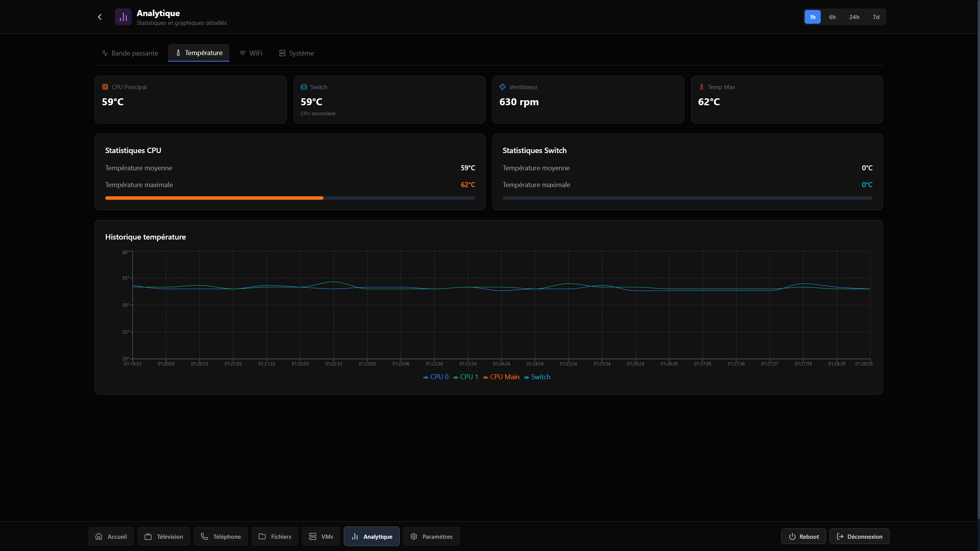Toggle CPU 1 series in legend
The height and width of the screenshot is (551, 980).
pos(465,377)
